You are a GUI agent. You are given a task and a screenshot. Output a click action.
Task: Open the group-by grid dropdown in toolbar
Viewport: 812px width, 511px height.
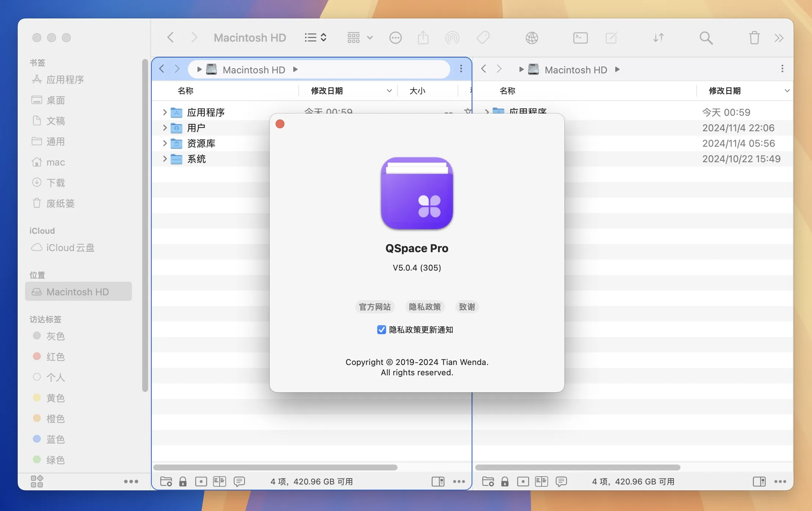tap(360, 38)
